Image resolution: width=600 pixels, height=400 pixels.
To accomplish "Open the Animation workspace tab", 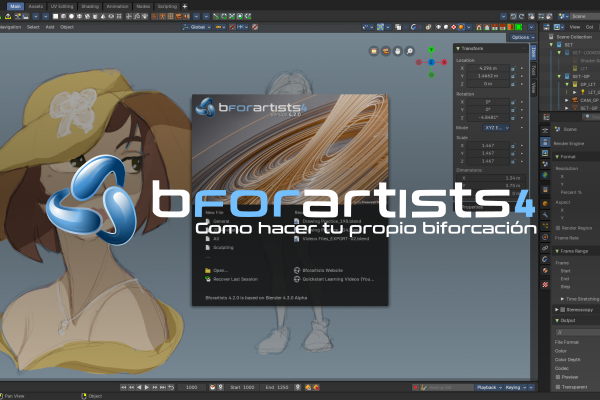I will 117,7.
